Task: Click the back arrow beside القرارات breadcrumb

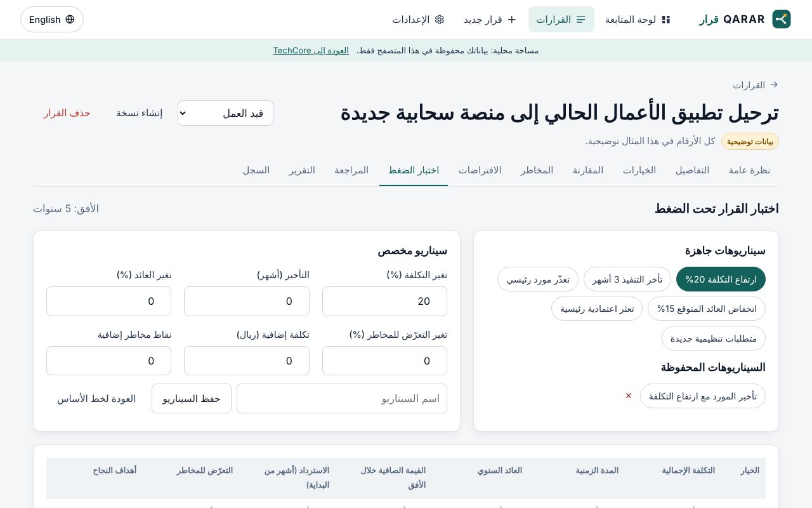Action: pyautogui.click(x=773, y=84)
